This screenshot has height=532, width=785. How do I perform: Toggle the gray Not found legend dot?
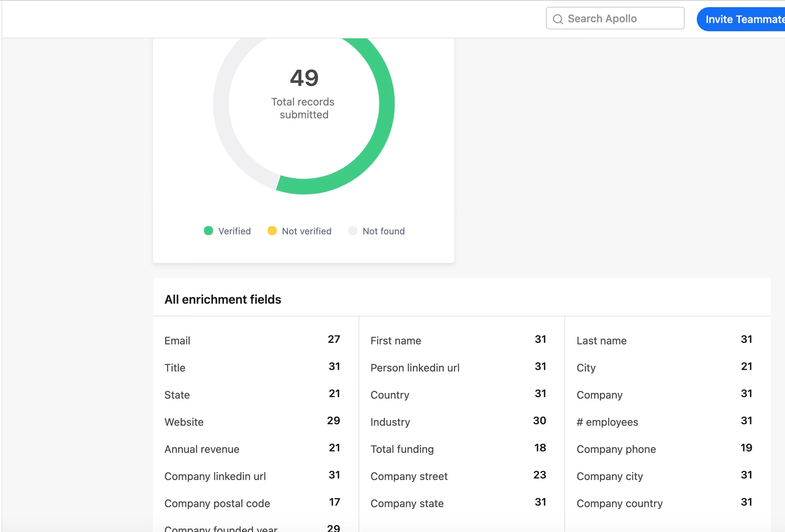pos(353,231)
